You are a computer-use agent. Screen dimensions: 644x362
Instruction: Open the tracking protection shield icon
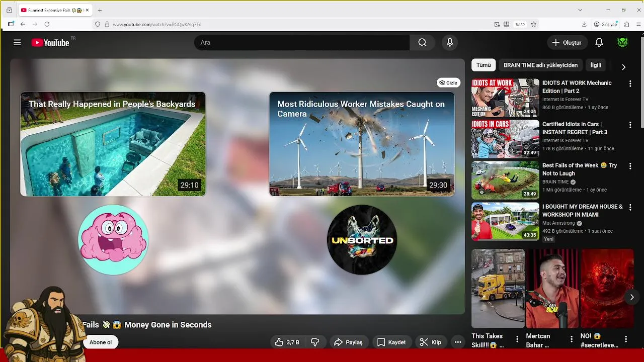(x=98, y=24)
